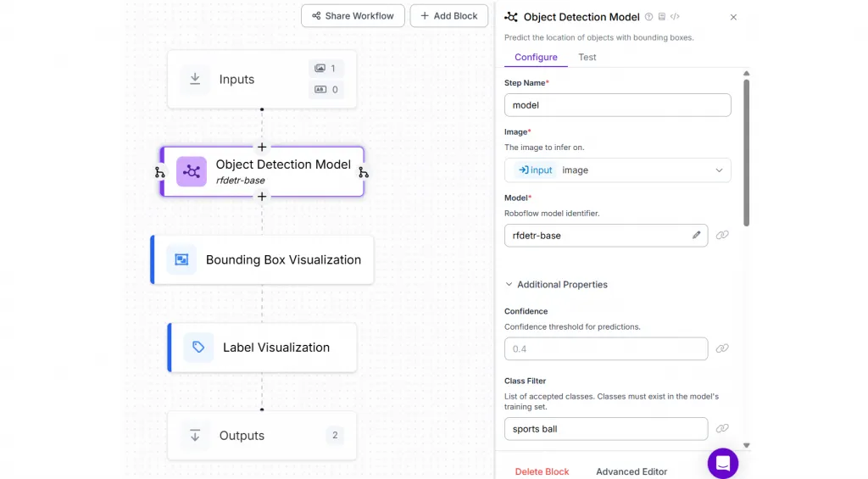Click the plus icon below Object Detection Model block
This screenshot has width=868, height=479.
tap(262, 197)
